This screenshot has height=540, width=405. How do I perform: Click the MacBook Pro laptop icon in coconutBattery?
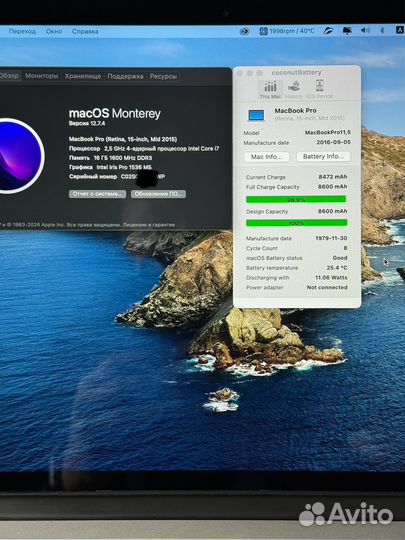pos(256,115)
